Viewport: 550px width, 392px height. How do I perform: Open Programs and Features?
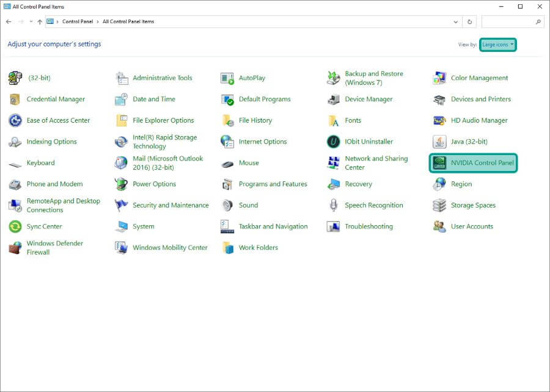(273, 184)
